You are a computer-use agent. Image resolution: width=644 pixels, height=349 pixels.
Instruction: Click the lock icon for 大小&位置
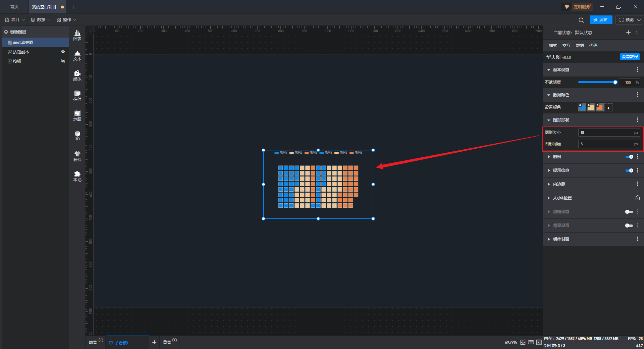[x=637, y=198]
